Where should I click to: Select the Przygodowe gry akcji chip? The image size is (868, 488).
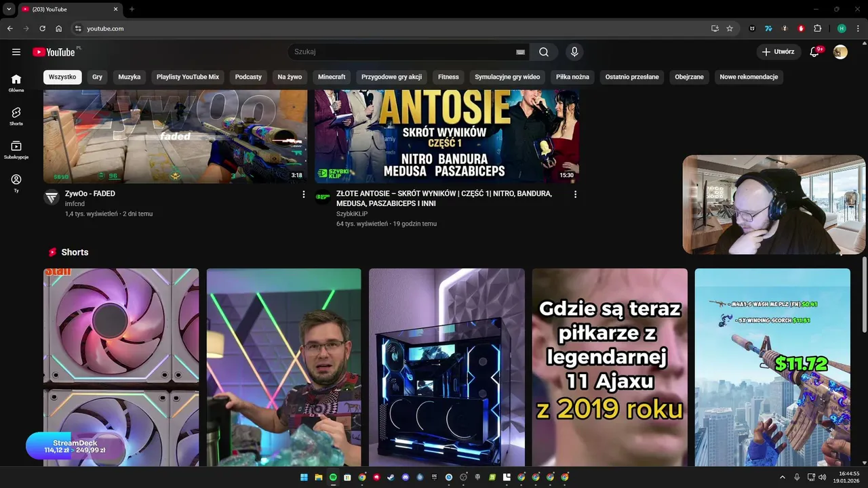pos(391,77)
